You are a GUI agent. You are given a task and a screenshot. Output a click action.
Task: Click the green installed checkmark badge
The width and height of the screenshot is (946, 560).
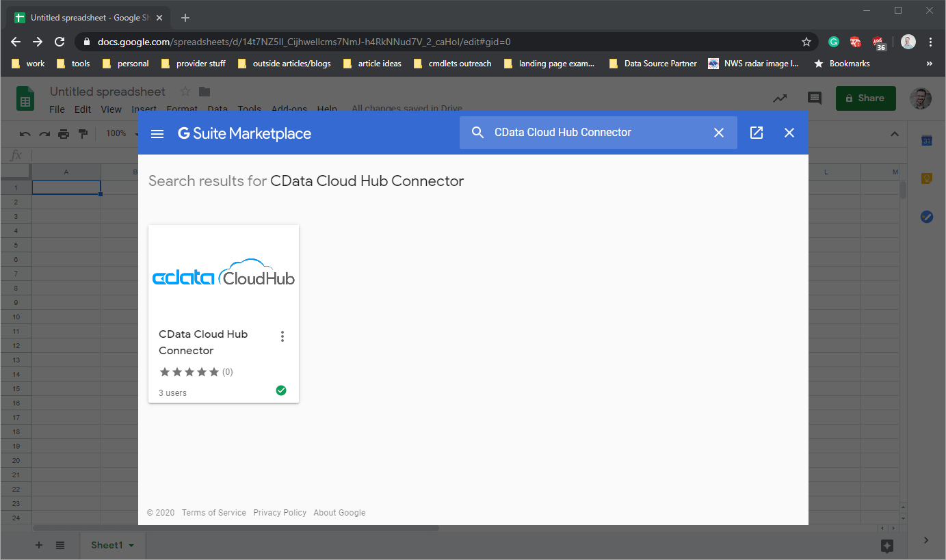280,390
